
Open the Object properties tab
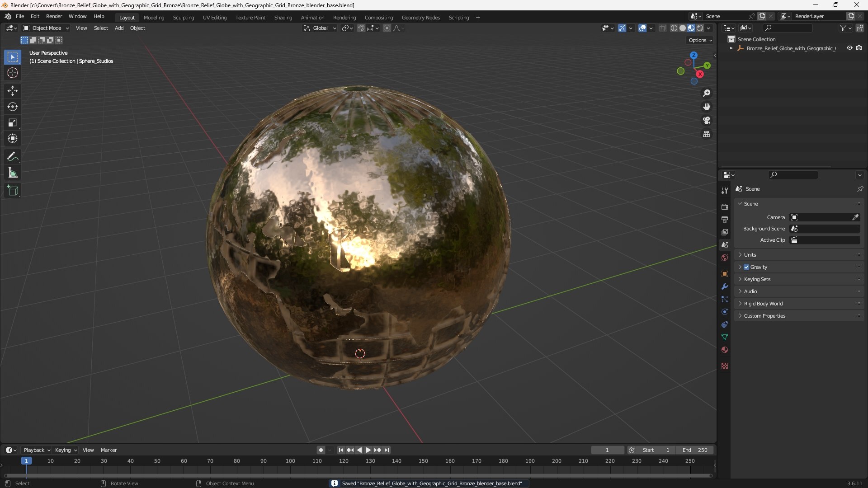coord(725,274)
